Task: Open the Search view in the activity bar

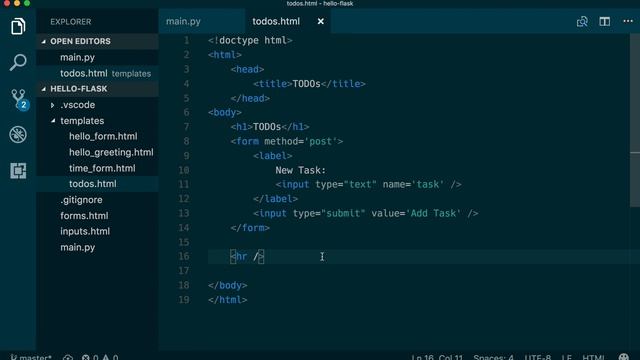Action: (x=18, y=62)
